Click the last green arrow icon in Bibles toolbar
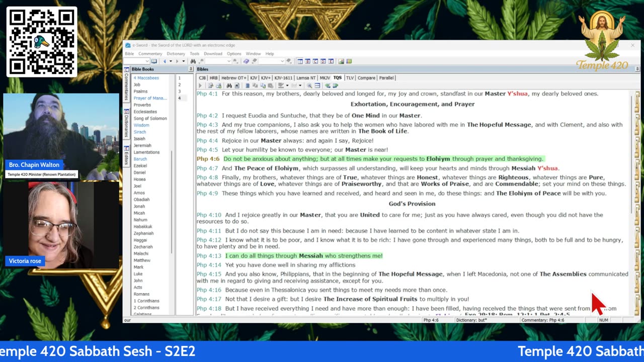 (335, 85)
